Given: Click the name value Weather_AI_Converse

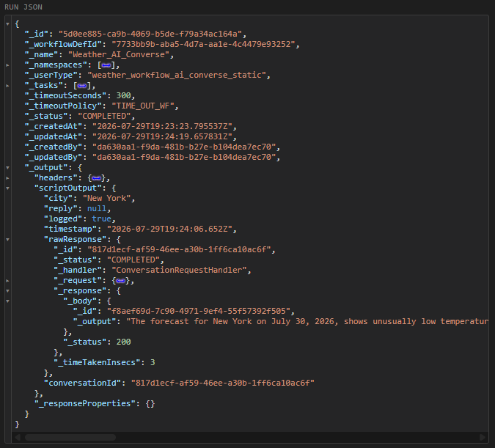Looking at the screenshot, I should click(119, 54).
